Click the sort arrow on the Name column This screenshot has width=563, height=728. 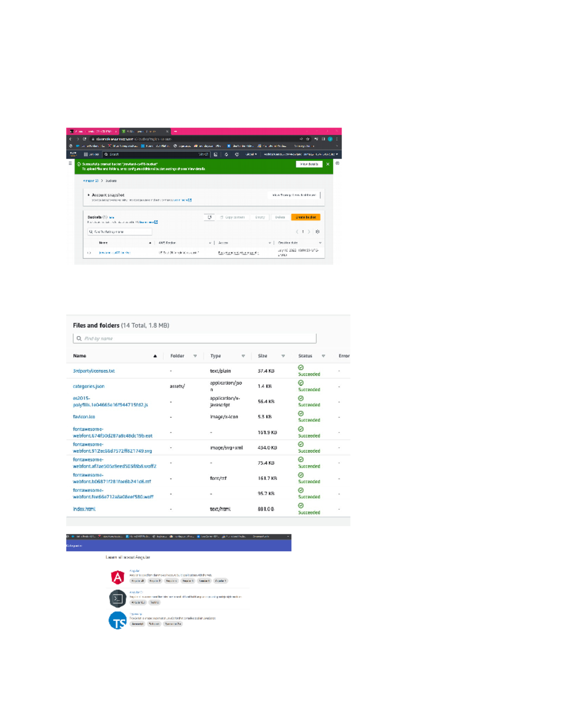tap(150, 243)
